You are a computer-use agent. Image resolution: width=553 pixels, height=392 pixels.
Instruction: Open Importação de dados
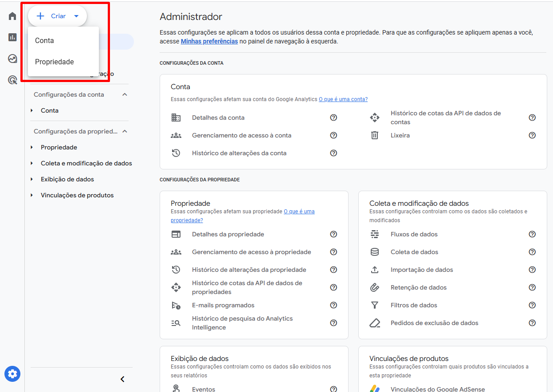pyautogui.click(x=422, y=270)
